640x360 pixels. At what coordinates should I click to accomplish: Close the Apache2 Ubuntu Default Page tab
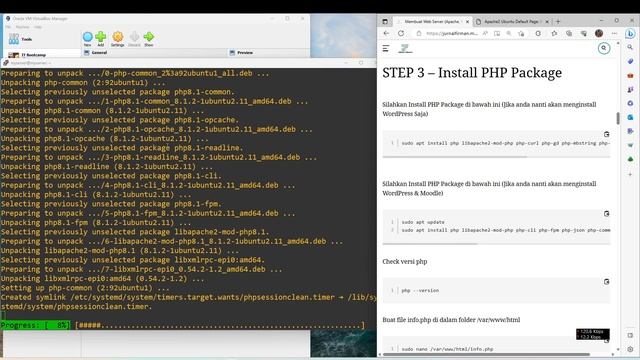[547, 21]
